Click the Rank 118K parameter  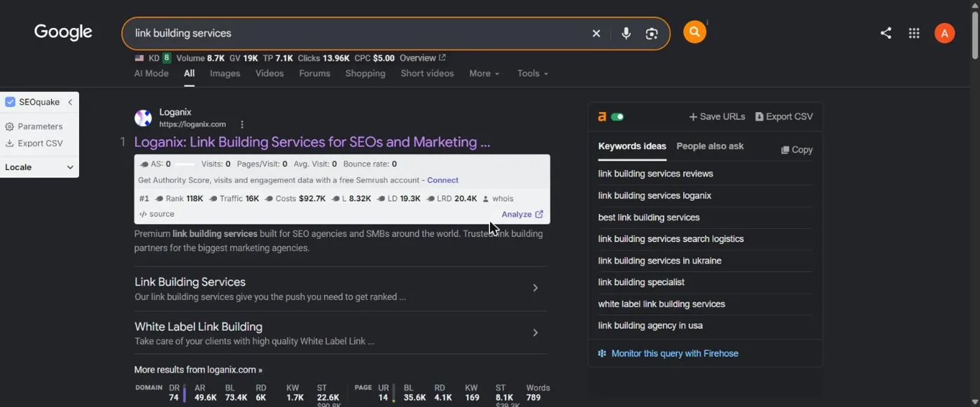[x=178, y=199]
